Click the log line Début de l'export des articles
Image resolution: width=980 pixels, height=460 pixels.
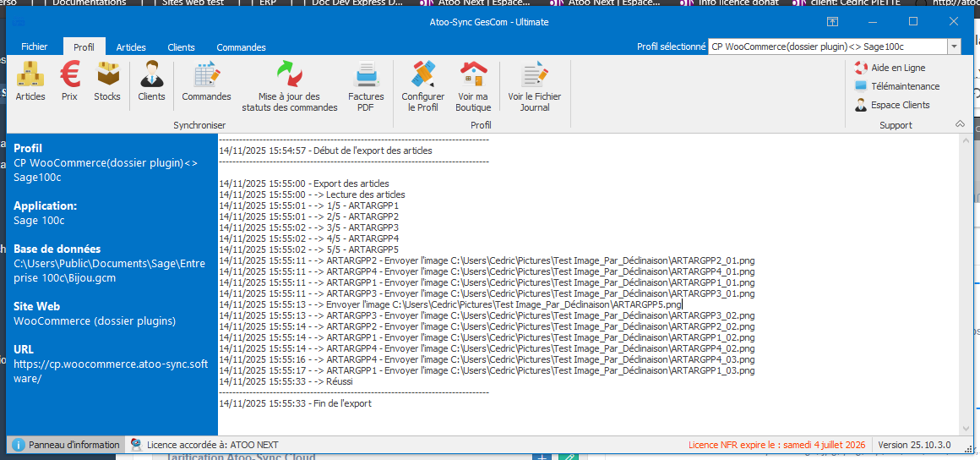pos(325,151)
